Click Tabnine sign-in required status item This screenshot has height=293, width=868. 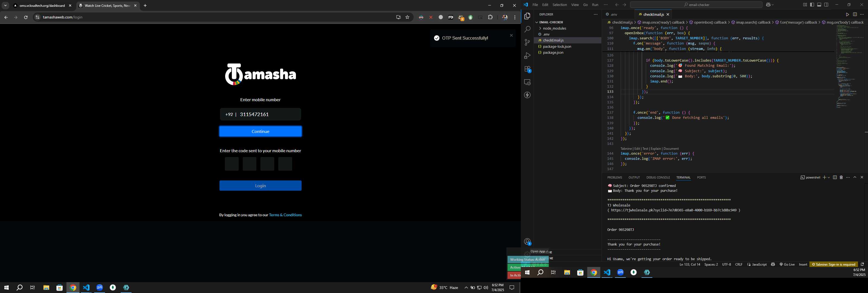click(x=834, y=264)
